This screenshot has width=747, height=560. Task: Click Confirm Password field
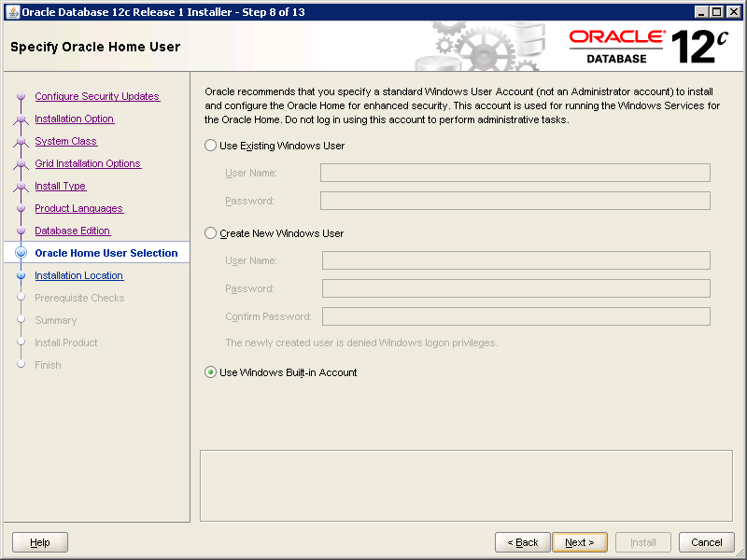click(516, 316)
